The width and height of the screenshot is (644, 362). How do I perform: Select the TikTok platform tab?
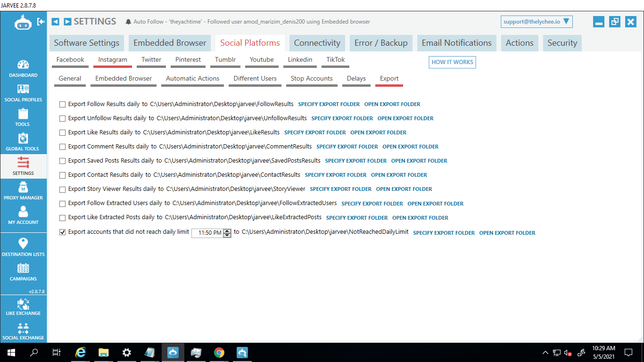click(x=336, y=60)
